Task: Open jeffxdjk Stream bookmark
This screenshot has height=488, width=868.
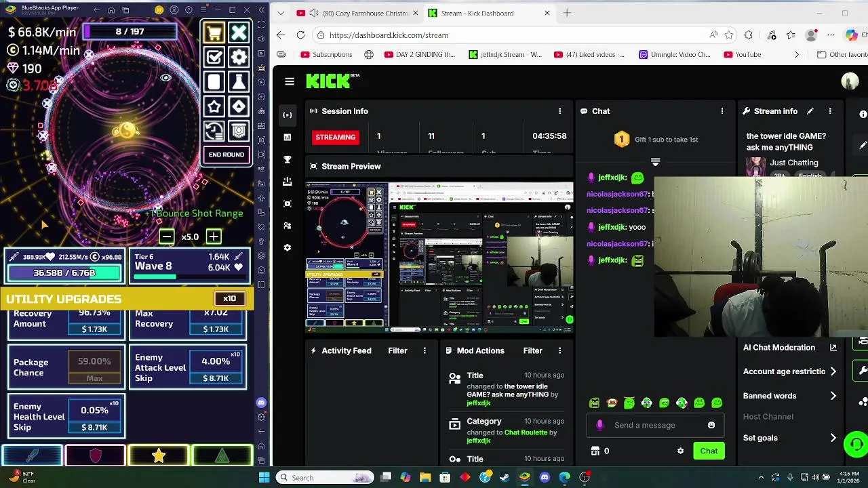Action: tap(505, 54)
